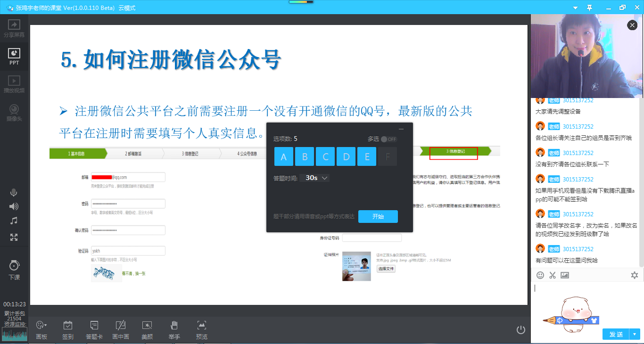Open the 画板 drawing board tool
Image resolution: width=644 pixels, height=344 pixels.
tap(41, 329)
